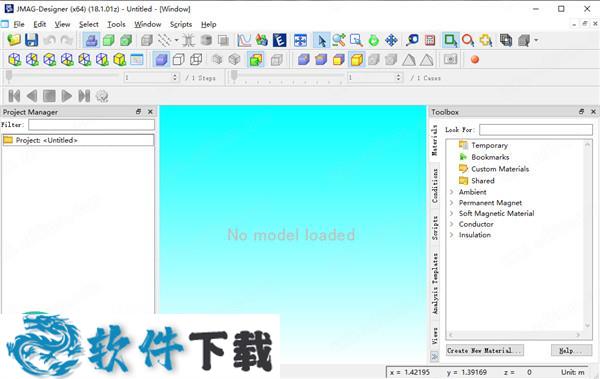Click the Look For search field
The image size is (600, 379).
coord(536,129)
